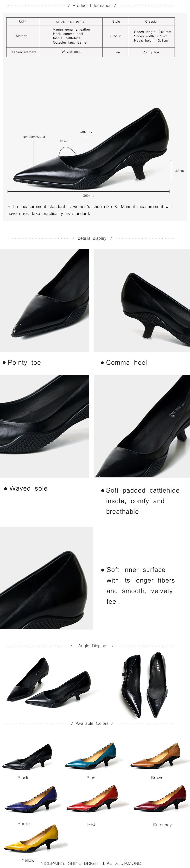Click the Product Information section heading
190x868 pixels.
92,5
